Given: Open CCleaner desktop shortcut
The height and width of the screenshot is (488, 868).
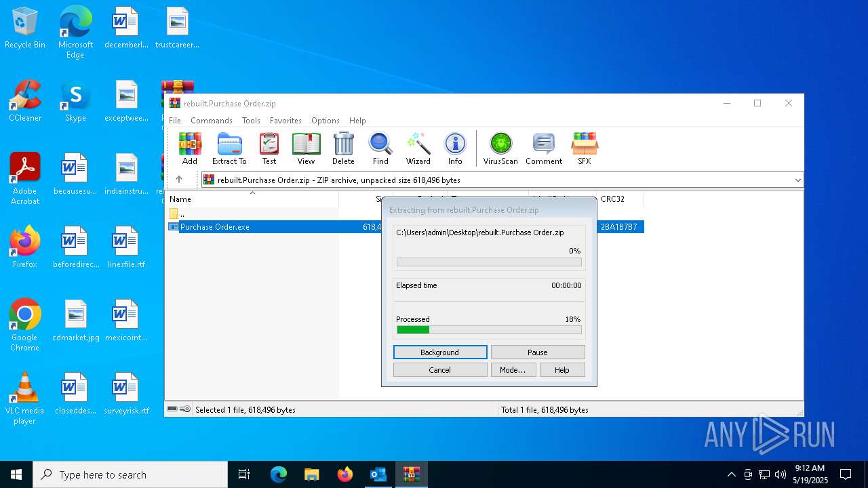Looking at the screenshot, I should coord(25,101).
